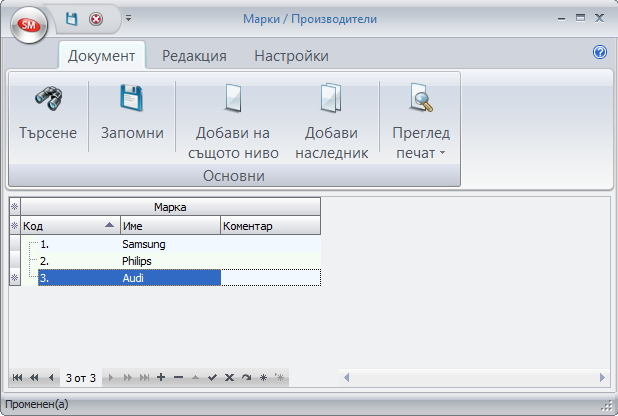
Task: Open the Преглед печат dropdown
Action: point(421,121)
